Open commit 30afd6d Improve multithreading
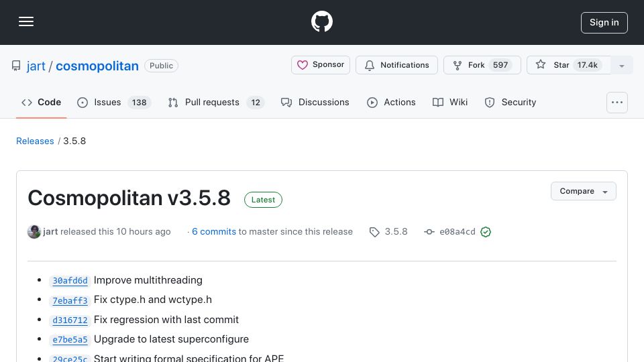This screenshot has width=644, height=362. (70, 281)
